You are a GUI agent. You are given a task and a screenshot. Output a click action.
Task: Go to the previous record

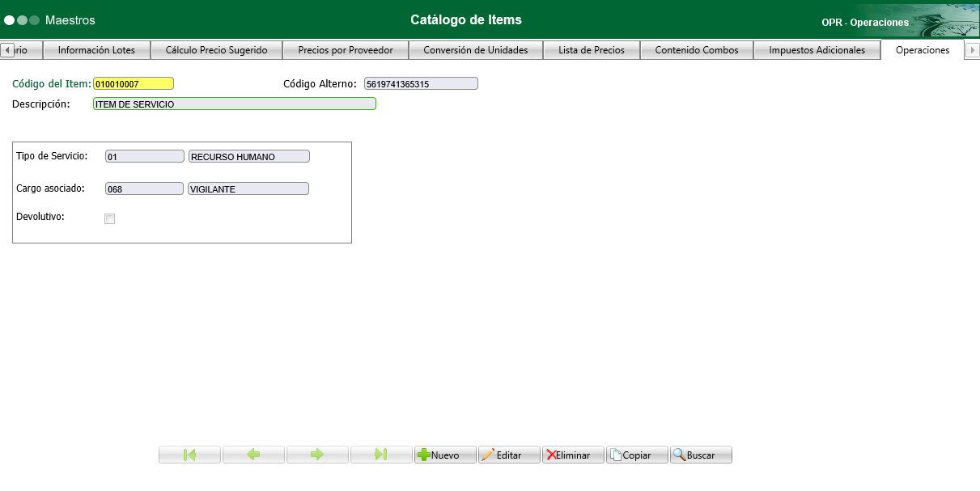tap(253, 455)
